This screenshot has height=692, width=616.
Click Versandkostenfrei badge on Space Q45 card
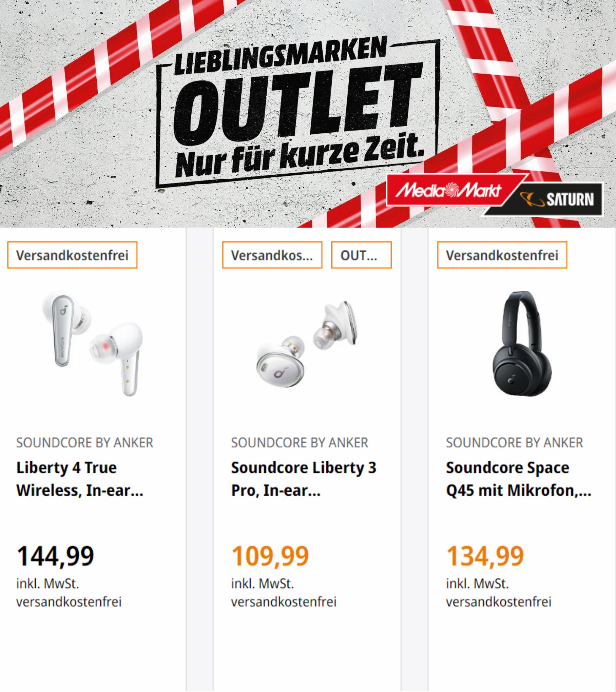[x=502, y=255]
